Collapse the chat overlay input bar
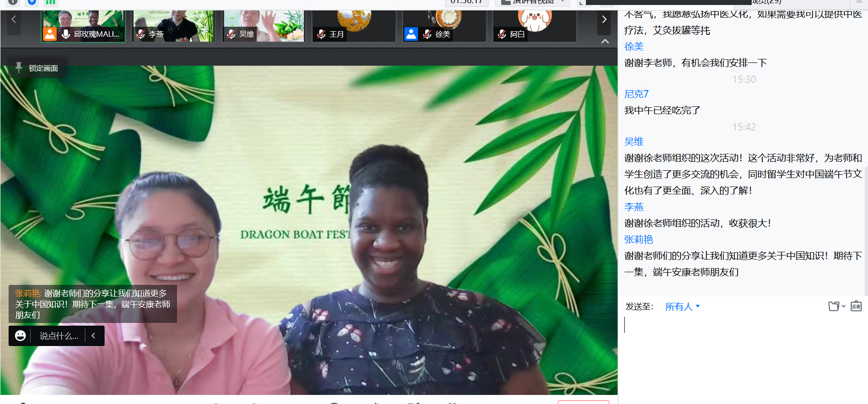 pos(94,336)
